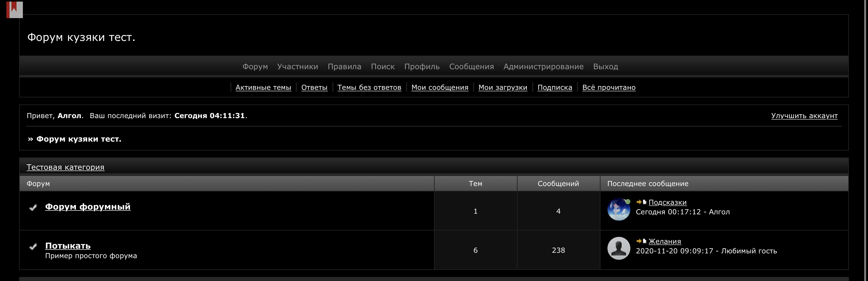Open the last-post arrow icon next to Желания
This screenshot has width=868, height=281.
pyautogui.click(x=641, y=241)
